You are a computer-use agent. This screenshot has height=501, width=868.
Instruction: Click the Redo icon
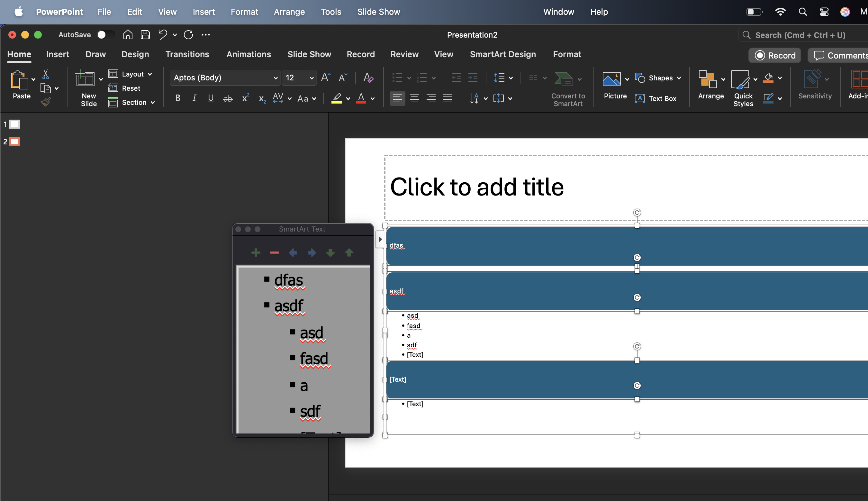click(188, 35)
